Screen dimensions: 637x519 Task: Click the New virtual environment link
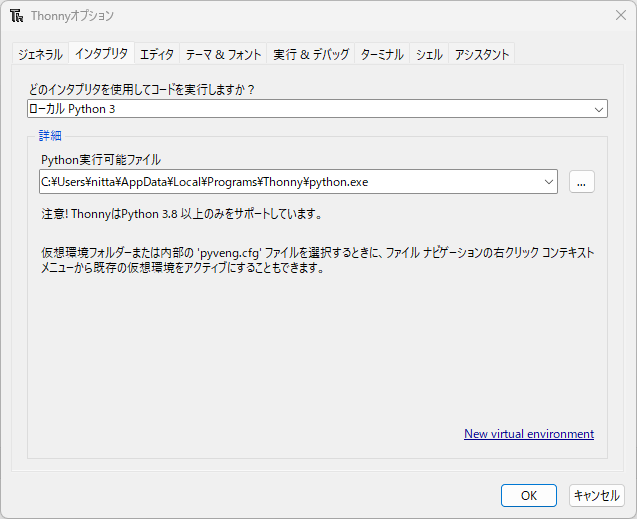point(529,434)
